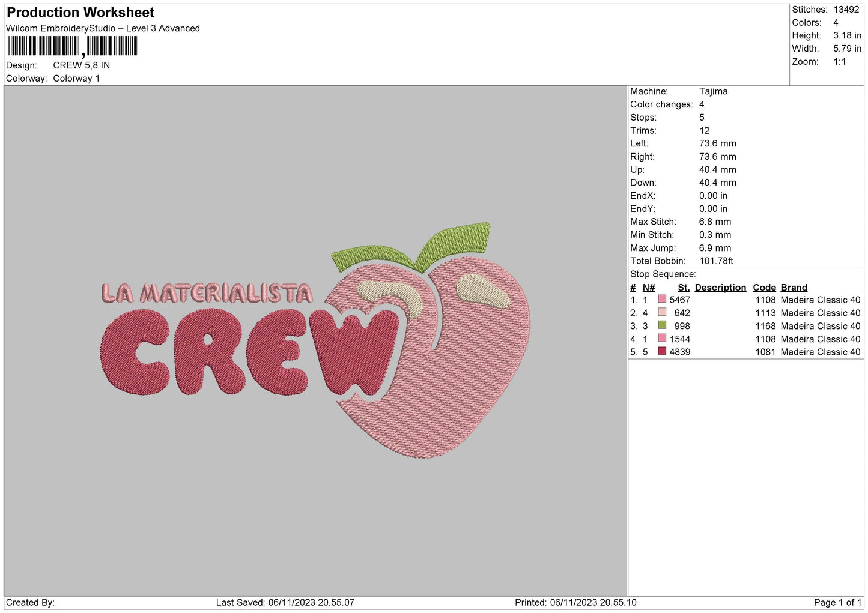
Task: Click the green swatch in stop row 3
Action: tap(662, 325)
